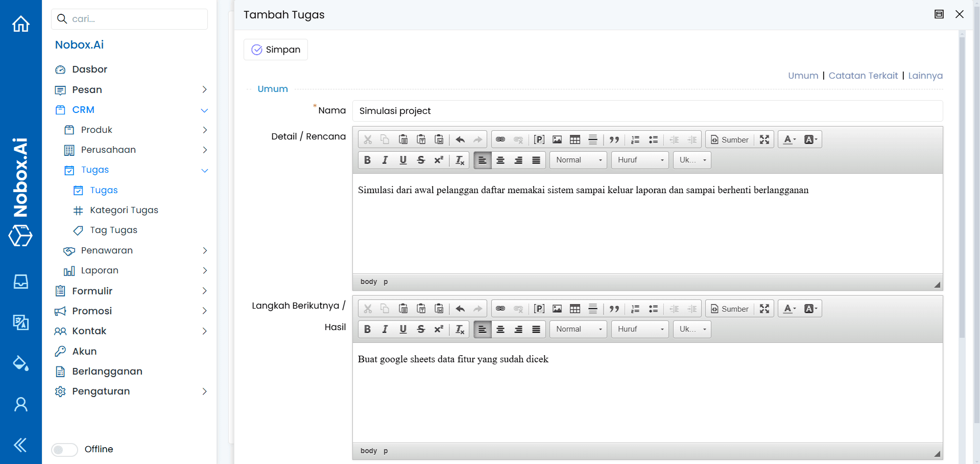980x464 pixels.
Task: Click the Simpan button
Action: tap(275, 50)
